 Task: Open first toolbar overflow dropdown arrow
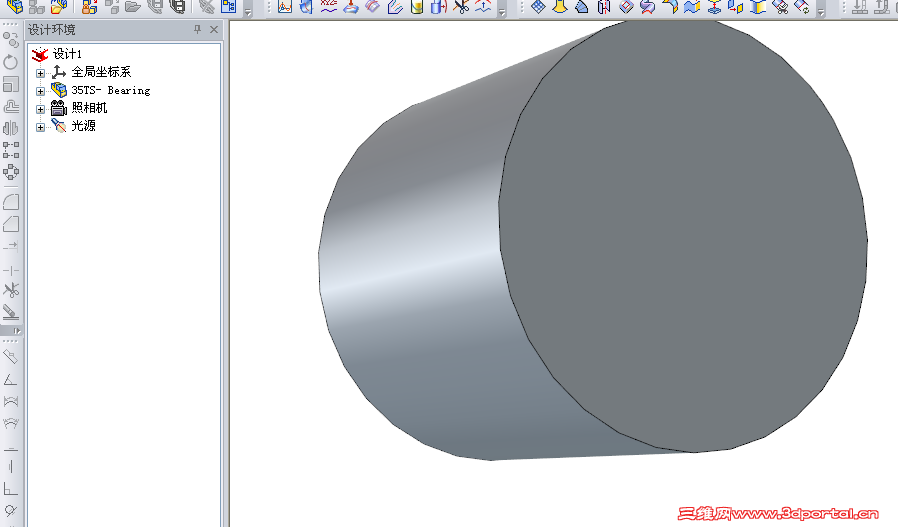247,11
